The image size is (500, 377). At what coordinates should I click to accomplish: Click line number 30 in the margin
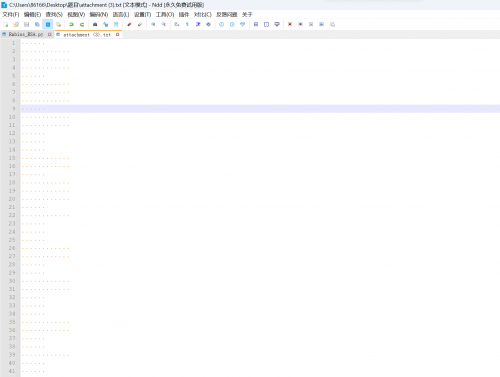pyautogui.click(x=12, y=281)
